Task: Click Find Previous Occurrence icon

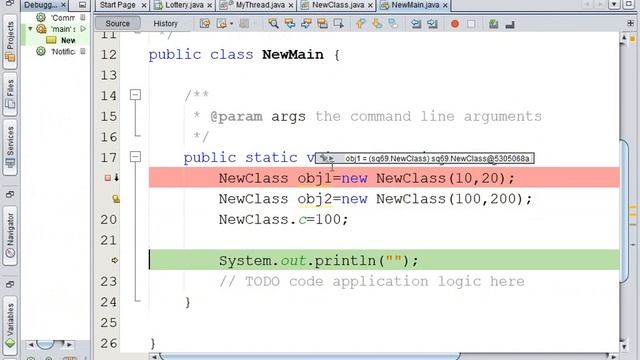Action: pos(290,24)
